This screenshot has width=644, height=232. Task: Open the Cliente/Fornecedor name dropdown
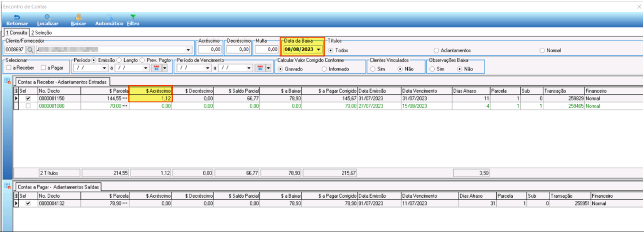(x=188, y=50)
